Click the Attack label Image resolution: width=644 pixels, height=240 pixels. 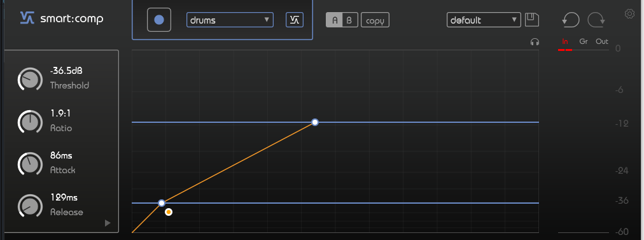[62, 170]
